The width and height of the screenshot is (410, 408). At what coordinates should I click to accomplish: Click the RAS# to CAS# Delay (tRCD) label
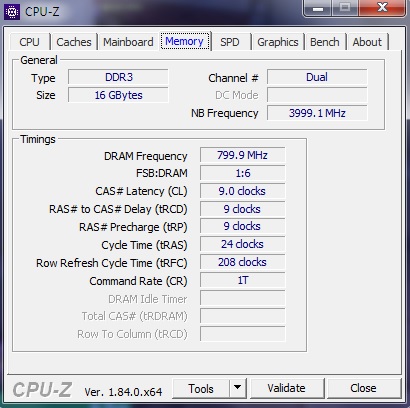[x=118, y=209]
